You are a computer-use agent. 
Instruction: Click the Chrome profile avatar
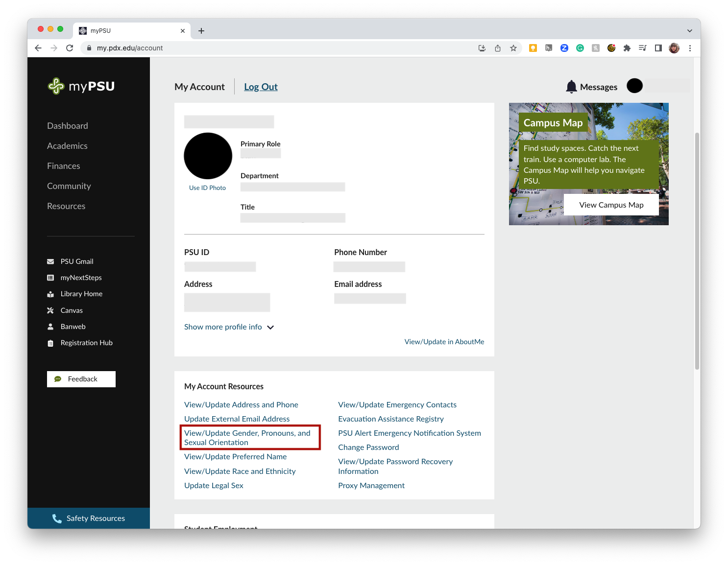coord(674,48)
